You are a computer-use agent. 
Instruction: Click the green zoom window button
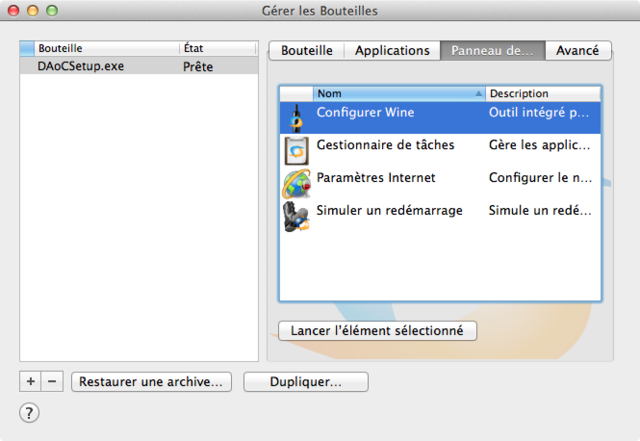[x=53, y=10]
